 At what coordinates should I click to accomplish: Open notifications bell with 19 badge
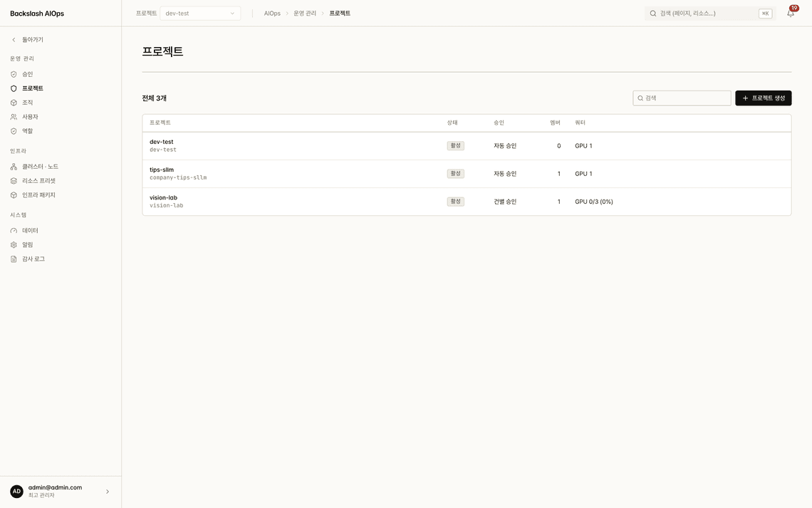tap(791, 13)
